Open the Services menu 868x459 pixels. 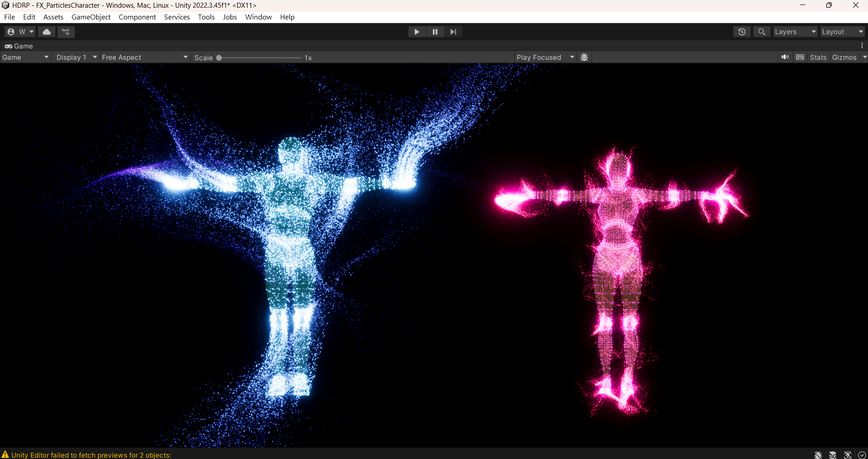click(177, 17)
